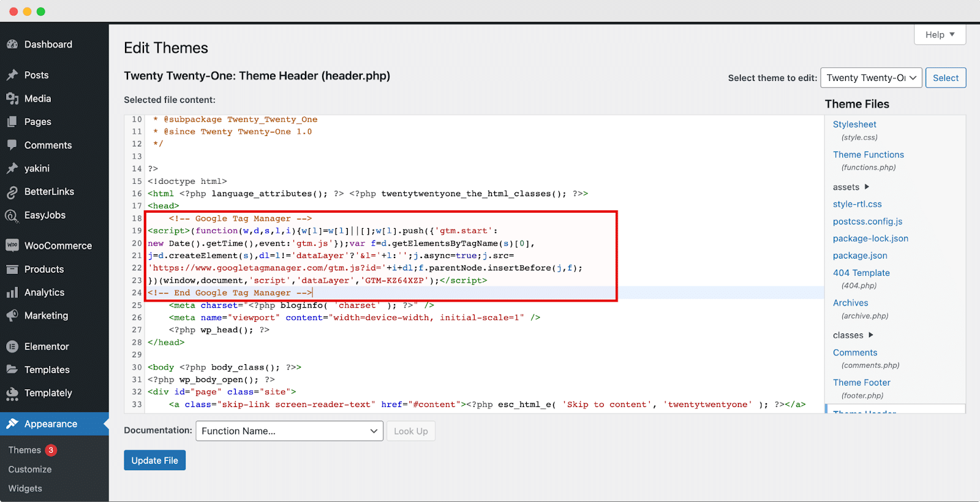Click the Templately cloud icon
This screenshot has height=502, width=980.
(12, 394)
